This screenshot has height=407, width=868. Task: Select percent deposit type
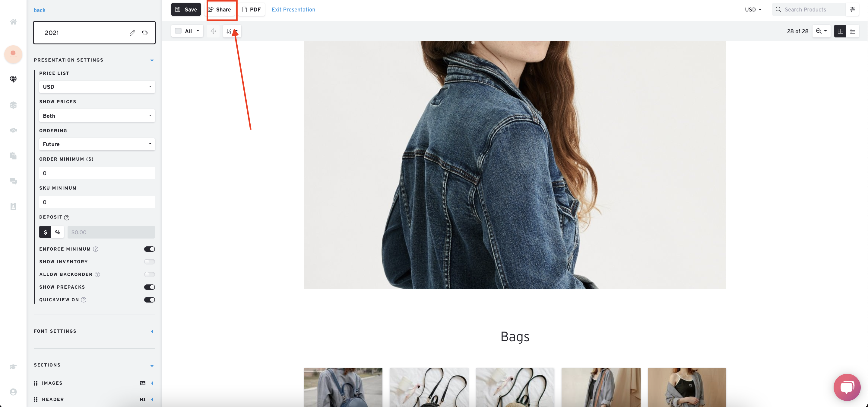tap(58, 232)
